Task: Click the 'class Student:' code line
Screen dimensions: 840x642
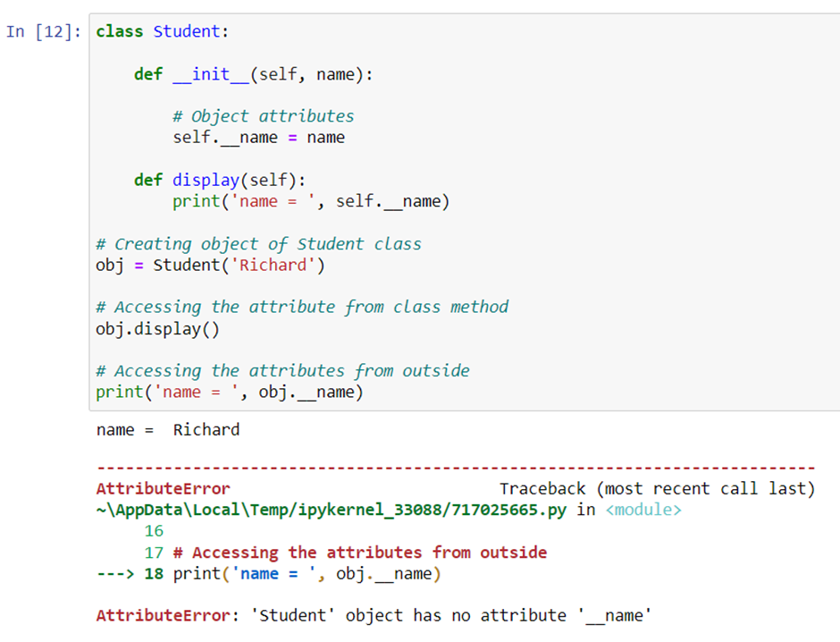Action: point(163,31)
